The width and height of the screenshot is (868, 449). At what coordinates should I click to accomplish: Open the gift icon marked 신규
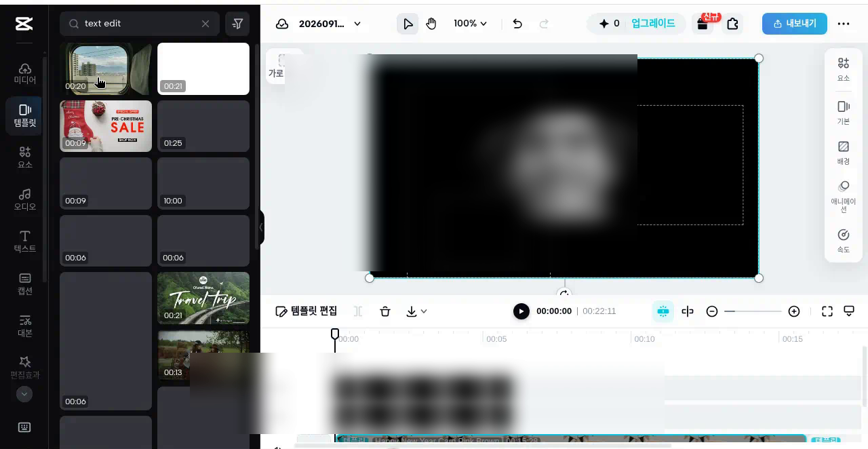tap(703, 24)
